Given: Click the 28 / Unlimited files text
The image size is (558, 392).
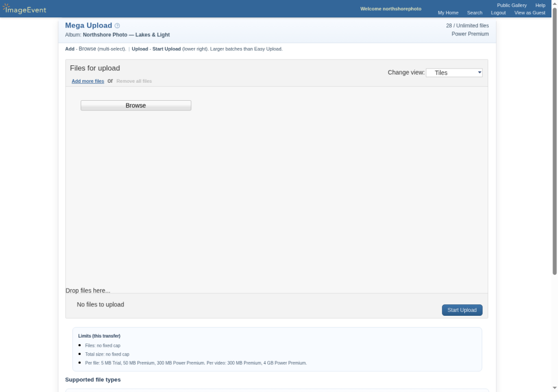Looking at the screenshot, I should coord(467,26).
